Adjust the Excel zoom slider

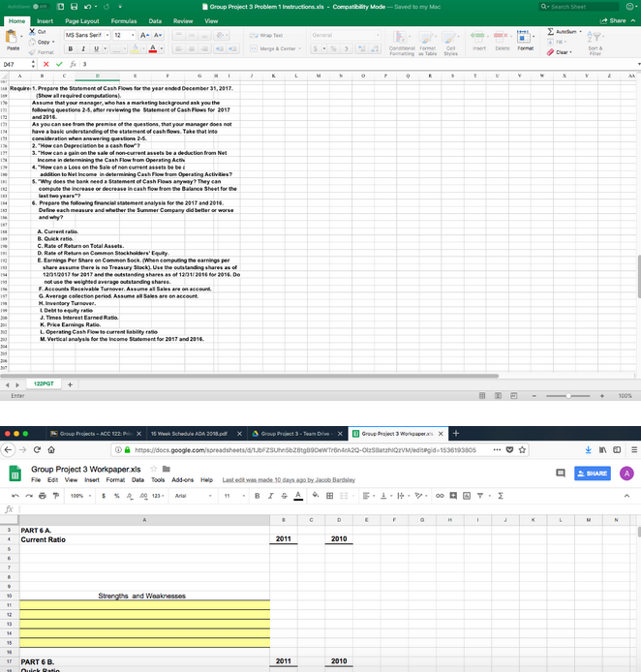coord(573,395)
